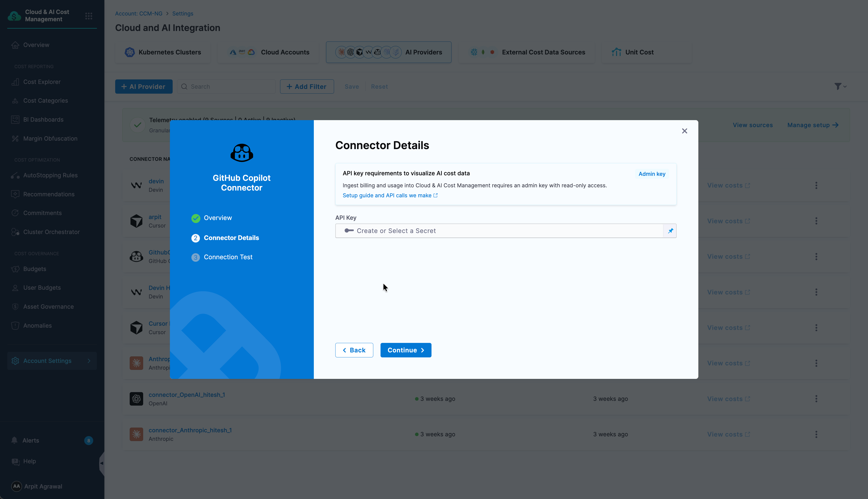Click the + AI Provider button
Screen dimensions: 868x499
coord(144,87)
